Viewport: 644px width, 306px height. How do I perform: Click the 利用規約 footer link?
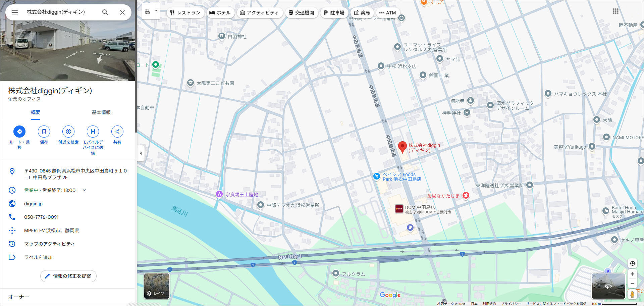[489, 304]
